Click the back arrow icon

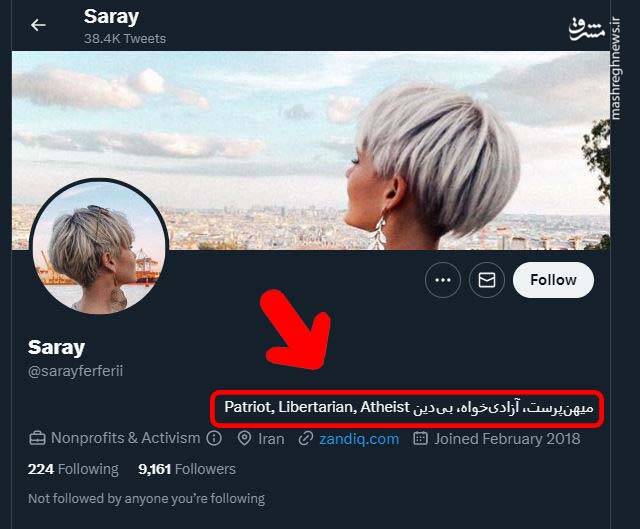tap(38, 25)
